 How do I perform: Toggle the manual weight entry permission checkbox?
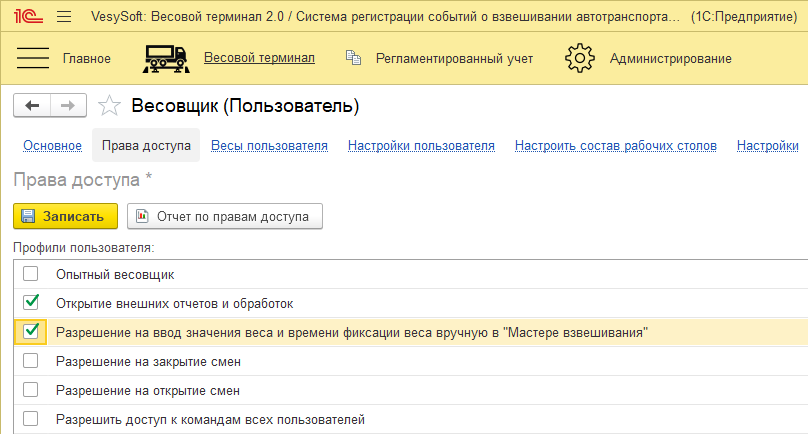point(31,331)
